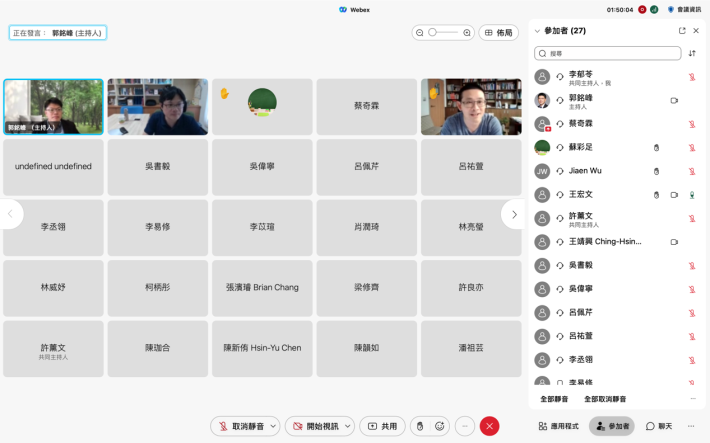Toggle mute icon for 吳書毅 in list
Screen dimensions: 710x443
692,265
